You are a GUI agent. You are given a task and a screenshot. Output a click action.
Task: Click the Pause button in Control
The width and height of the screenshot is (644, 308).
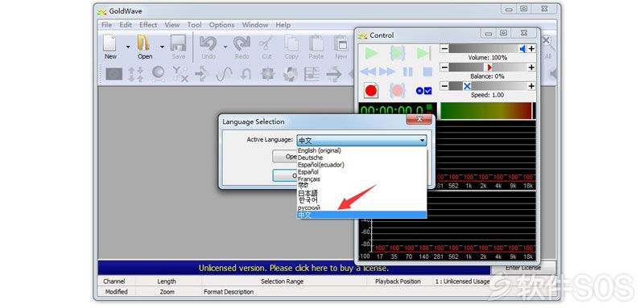tap(408, 72)
